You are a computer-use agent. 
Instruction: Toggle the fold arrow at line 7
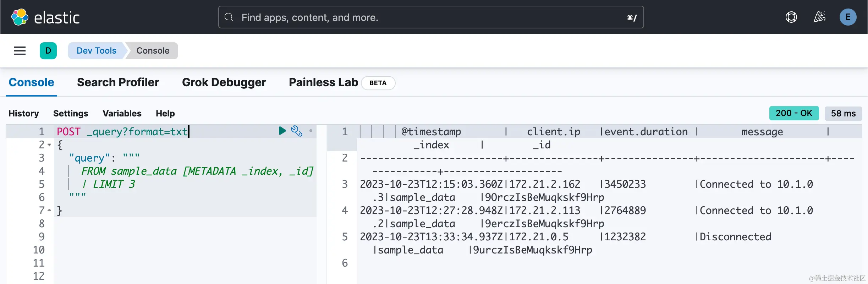click(x=49, y=211)
